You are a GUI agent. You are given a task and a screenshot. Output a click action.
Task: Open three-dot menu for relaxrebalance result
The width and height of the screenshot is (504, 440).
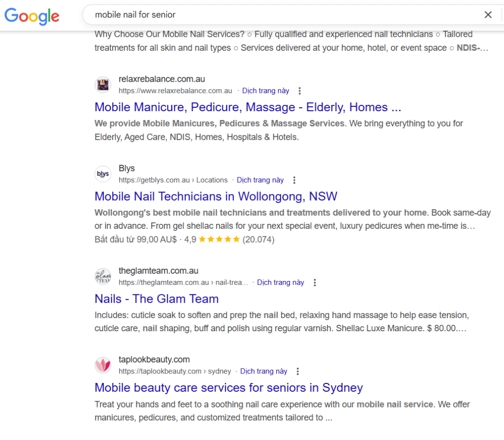pos(300,91)
